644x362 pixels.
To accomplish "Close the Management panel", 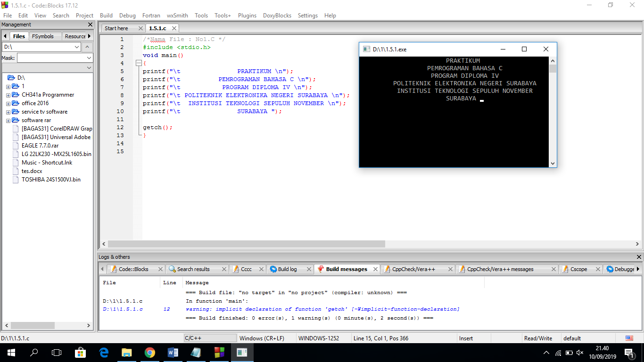I will 90,25.
